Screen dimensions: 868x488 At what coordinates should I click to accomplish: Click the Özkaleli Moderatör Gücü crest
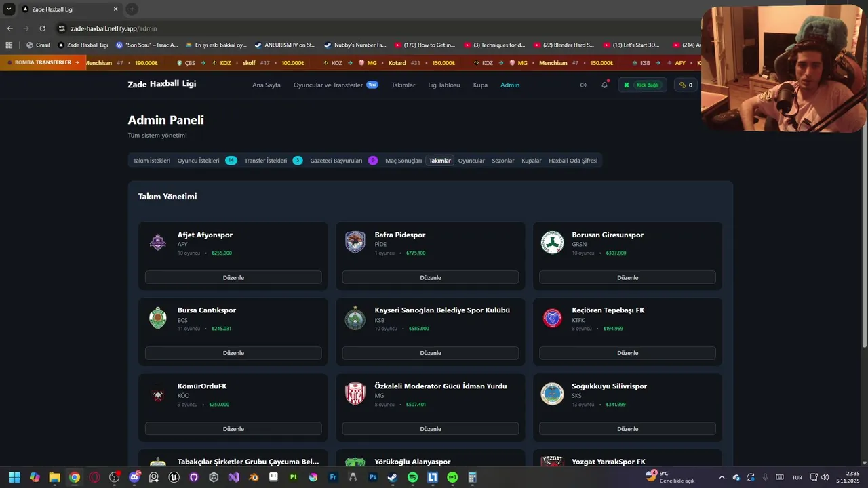(x=355, y=394)
